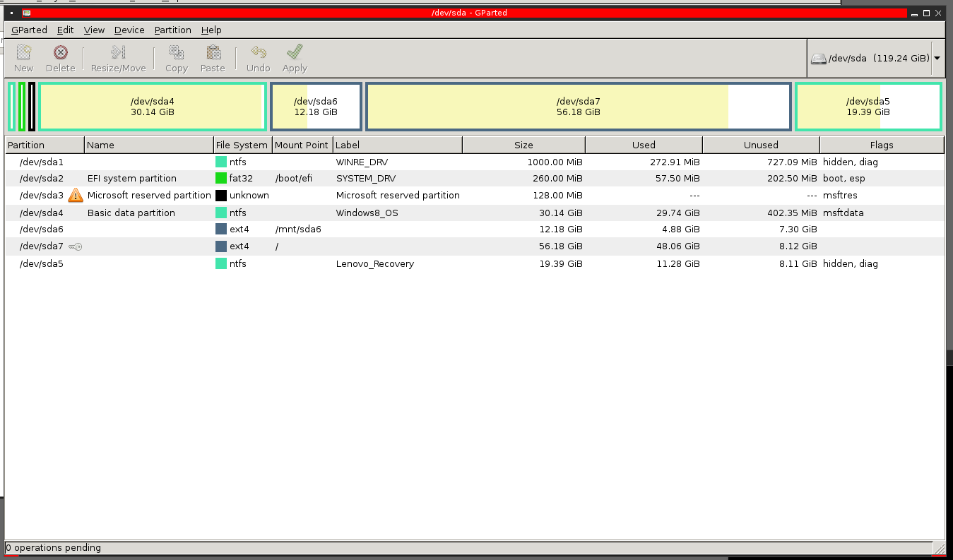
Task: Click ext4 swatch on /dev/sda6 row
Action: point(221,230)
